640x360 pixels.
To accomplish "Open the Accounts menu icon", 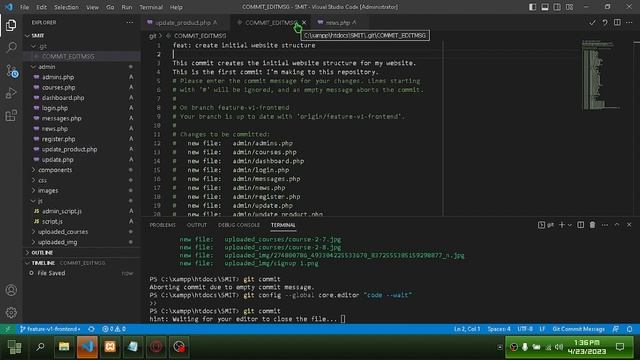I will tap(11, 290).
